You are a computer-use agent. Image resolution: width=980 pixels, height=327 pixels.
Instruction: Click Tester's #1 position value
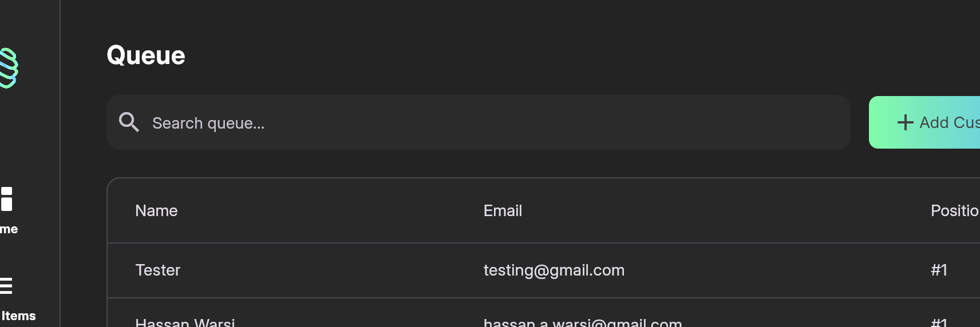(x=939, y=270)
